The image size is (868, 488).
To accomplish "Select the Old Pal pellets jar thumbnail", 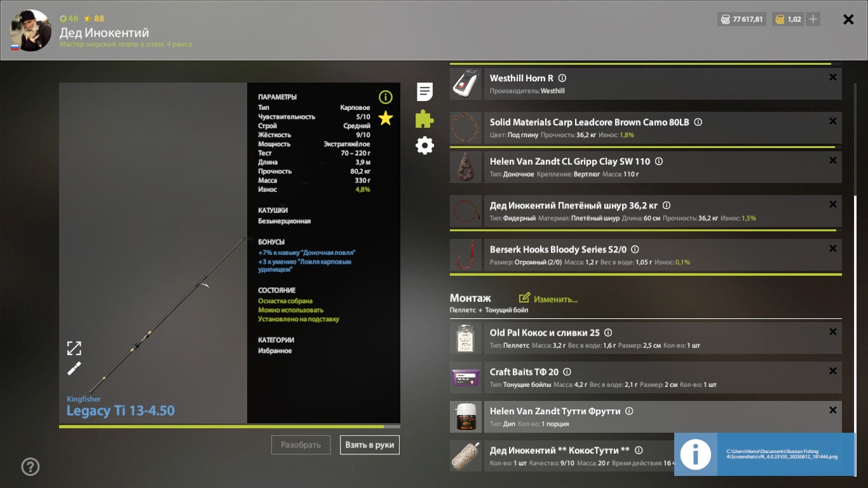I will click(x=466, y=338).
